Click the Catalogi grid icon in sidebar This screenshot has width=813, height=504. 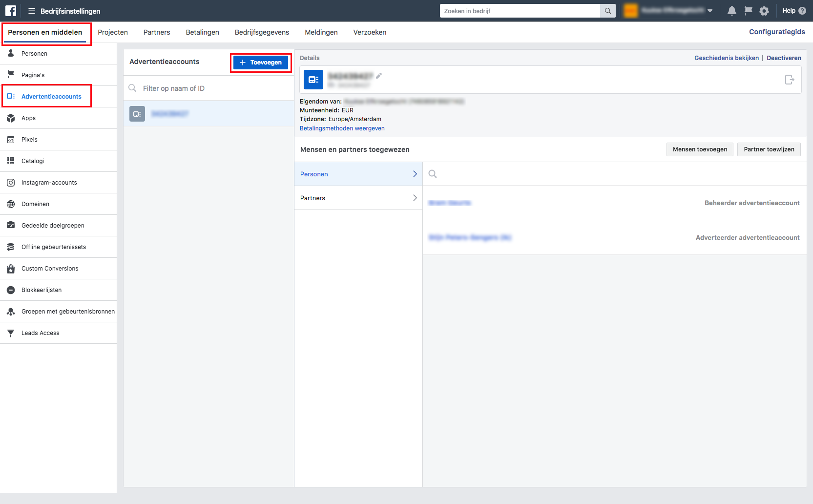11,161
